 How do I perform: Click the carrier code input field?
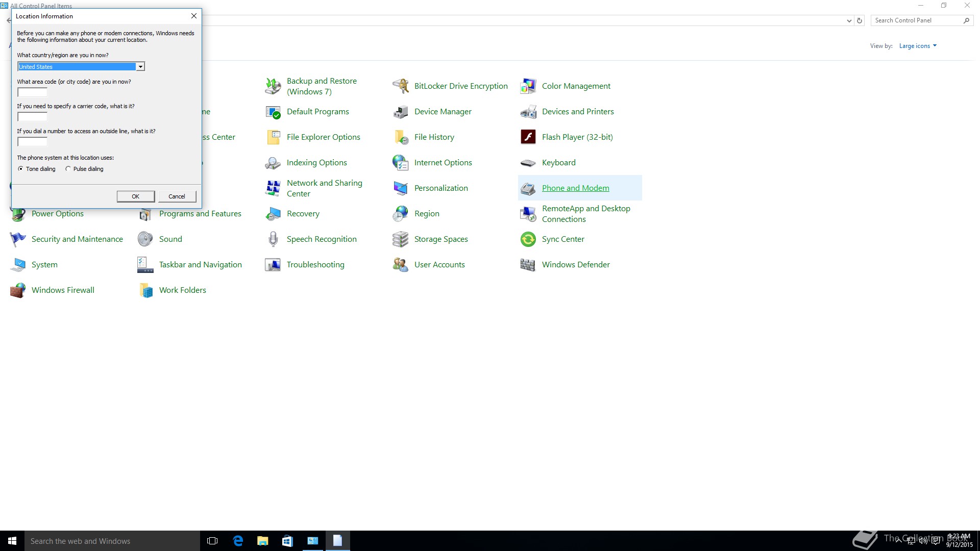(32, 117)
